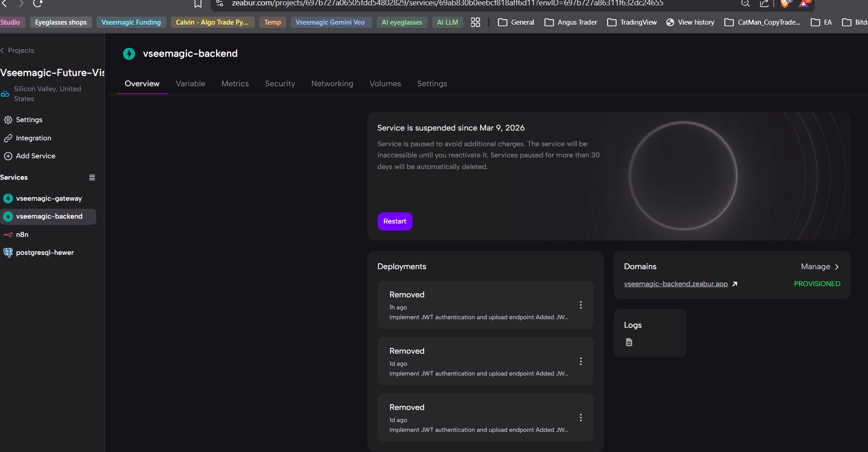Screen dimensions: 868x452
Task: Open options menu for third Removed deployment
Action: tap(581, 418)
